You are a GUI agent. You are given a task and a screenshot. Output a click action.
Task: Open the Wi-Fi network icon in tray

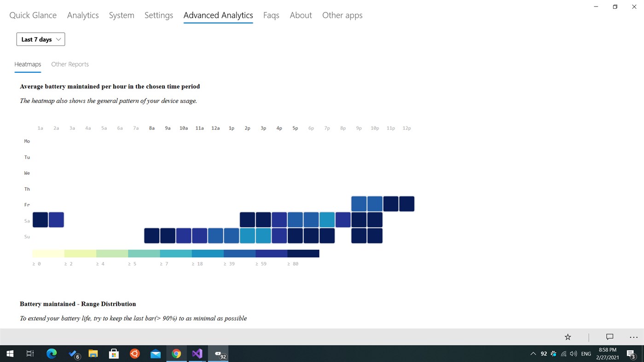pyautogui.click(x=563, y=354)
